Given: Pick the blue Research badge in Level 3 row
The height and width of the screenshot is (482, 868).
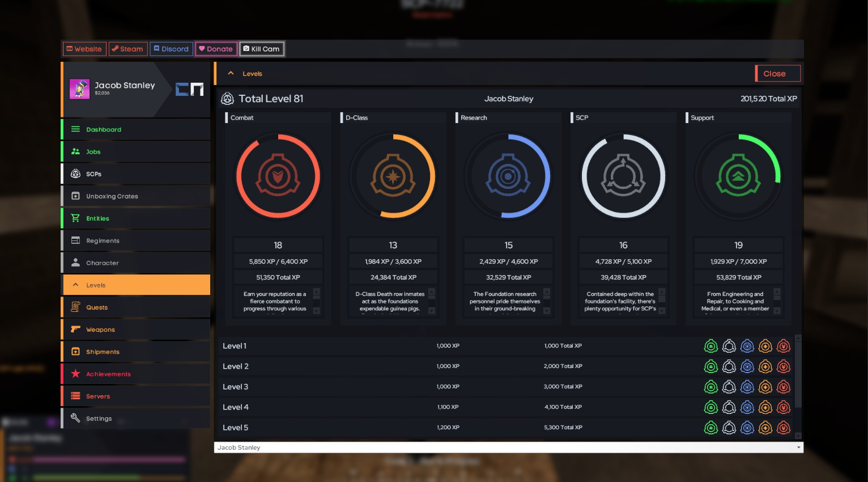Looking at the screenshot, I should 747,387.
